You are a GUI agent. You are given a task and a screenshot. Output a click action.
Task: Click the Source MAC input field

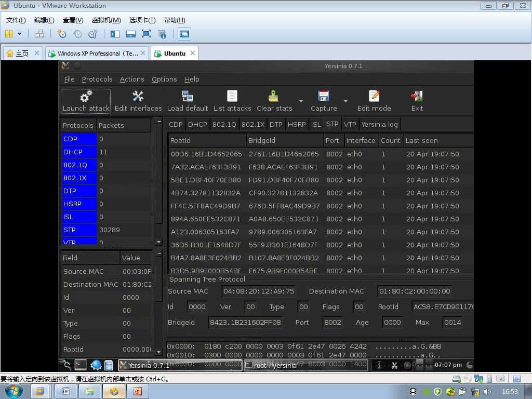259,291
